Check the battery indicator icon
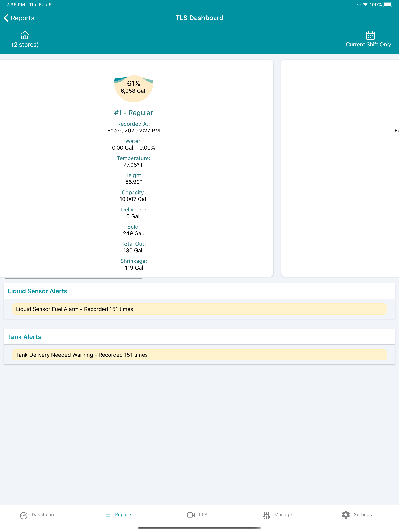Screen dimensions: 399x532 [x=388, y=4]
